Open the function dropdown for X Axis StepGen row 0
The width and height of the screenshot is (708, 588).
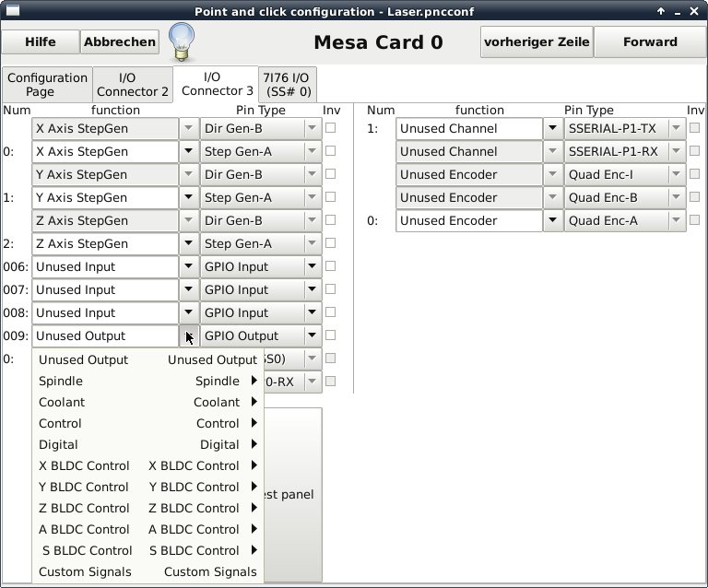189,151
